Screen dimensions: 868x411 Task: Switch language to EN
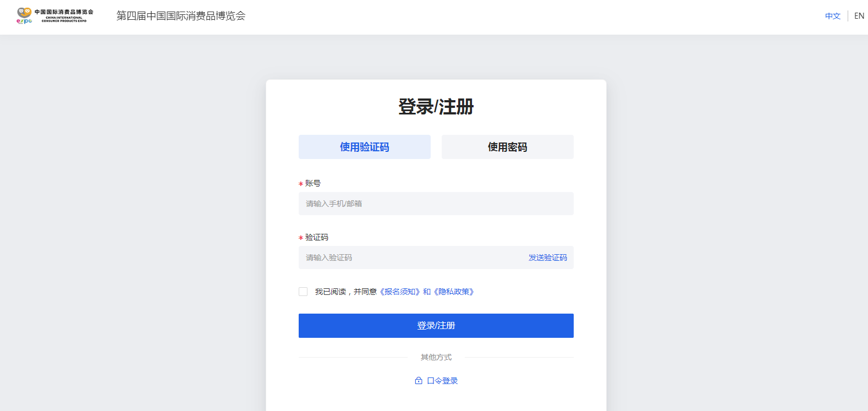(859, 16)
